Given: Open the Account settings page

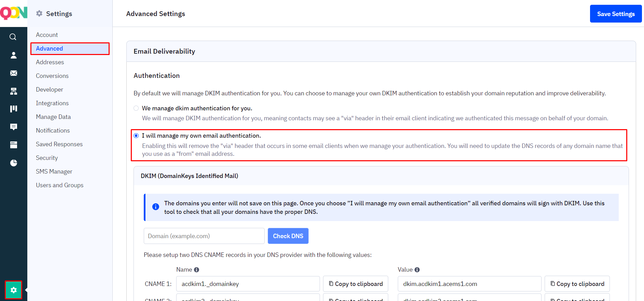Looking at the screenshot, I should tap(47, 35).
